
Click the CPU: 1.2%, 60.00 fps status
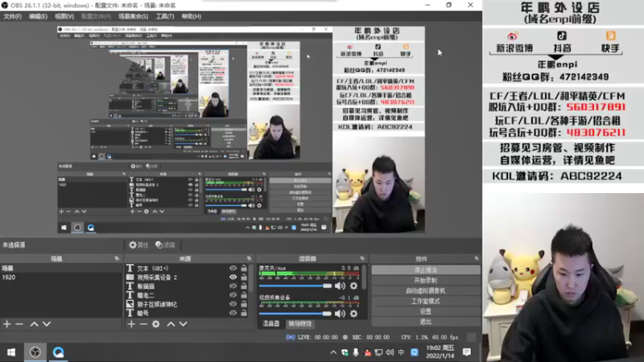tap(429, 337)
